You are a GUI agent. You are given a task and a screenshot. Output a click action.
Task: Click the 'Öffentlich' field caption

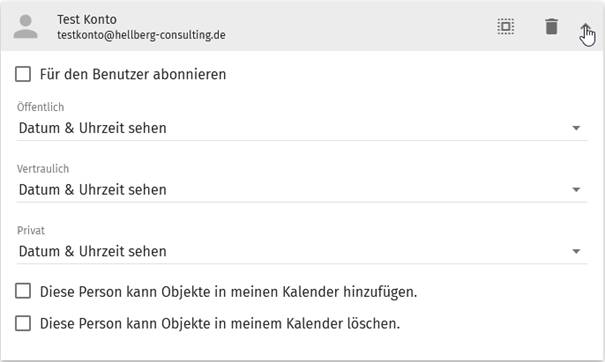pyautogui.click(x=41, y=107)
